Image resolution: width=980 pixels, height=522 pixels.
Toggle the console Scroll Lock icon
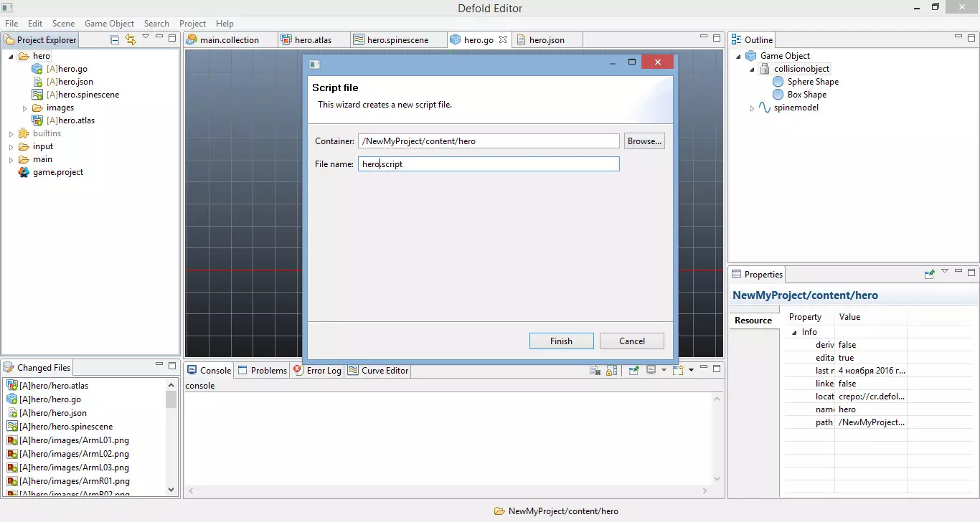tap(611, 371)
